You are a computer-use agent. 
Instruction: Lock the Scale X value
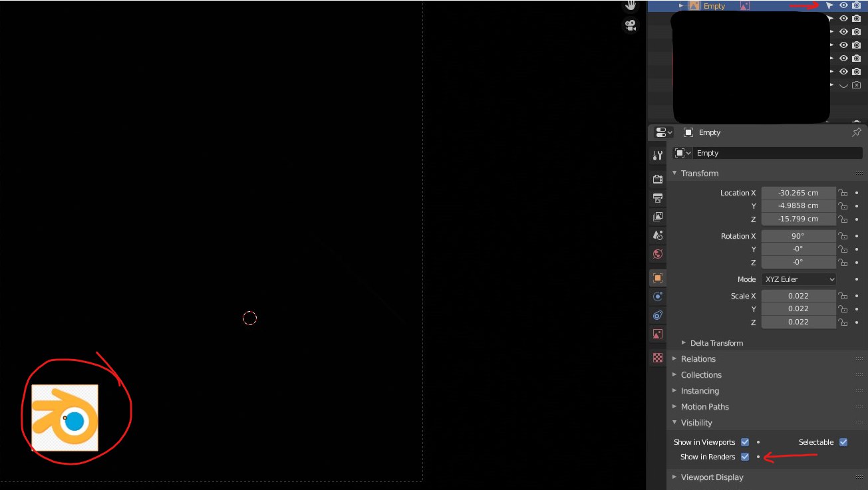click(843, 296)
